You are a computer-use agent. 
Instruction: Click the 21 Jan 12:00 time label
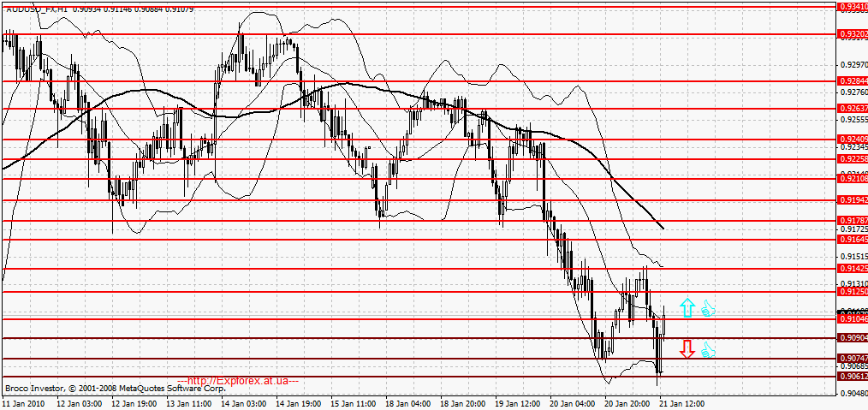(x=683, y=403)
